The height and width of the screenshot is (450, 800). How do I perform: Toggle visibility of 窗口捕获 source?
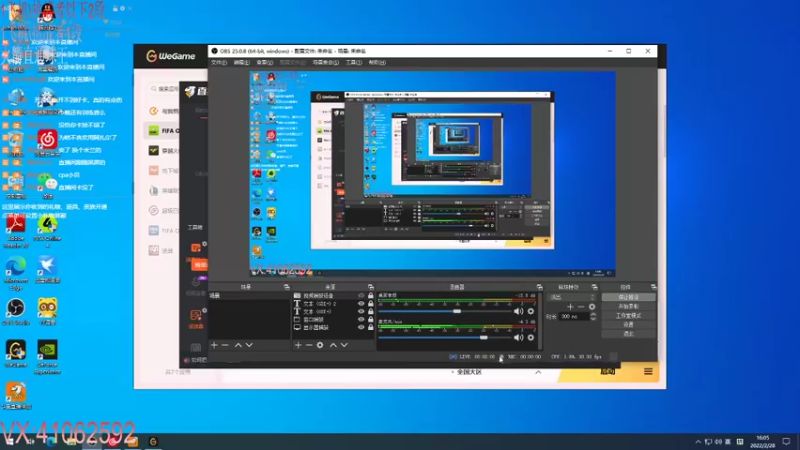361,319
